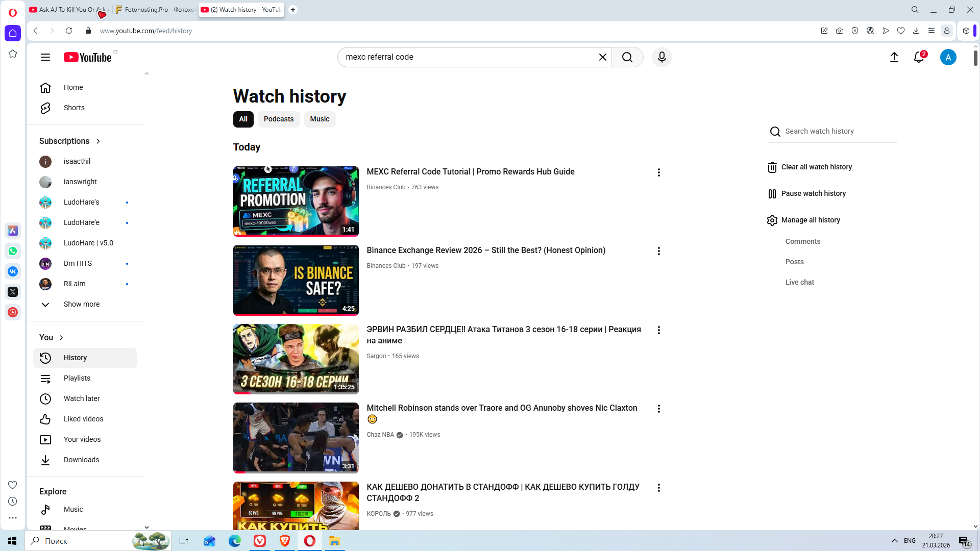Open the hamburger guide menu
The image size is (980, 551).
coord(45,57)
